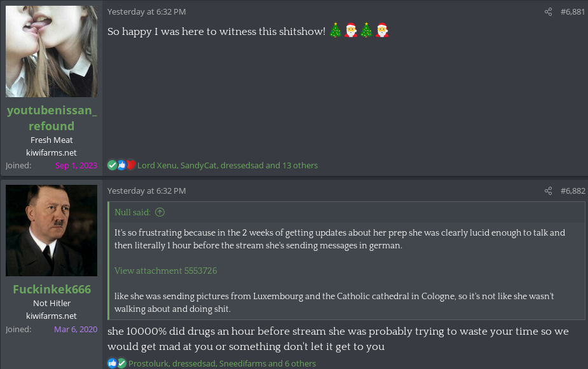This screenshot has height=369, width=588.
Task: Open Fuckinkek666 profile via username
Action: tap(51, 289)
